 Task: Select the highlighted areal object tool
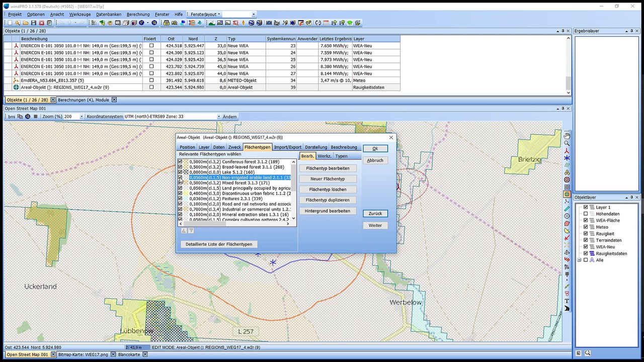(x=567, y=194)
